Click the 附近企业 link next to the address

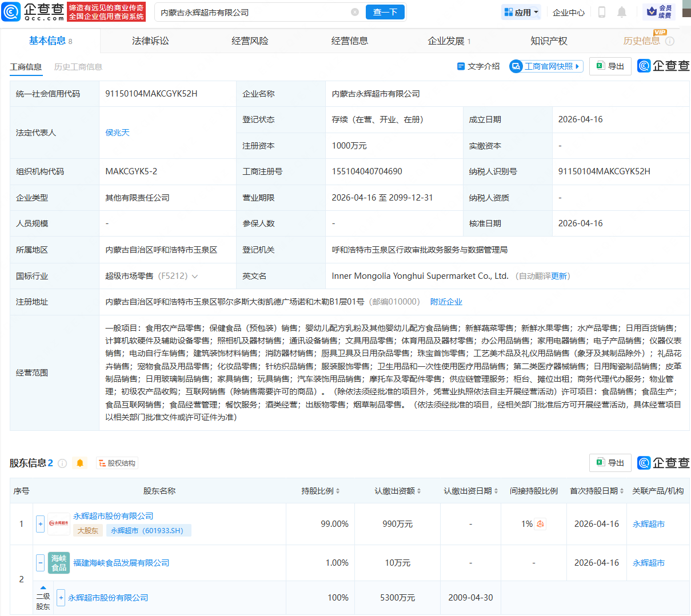(x=446, y=302)
